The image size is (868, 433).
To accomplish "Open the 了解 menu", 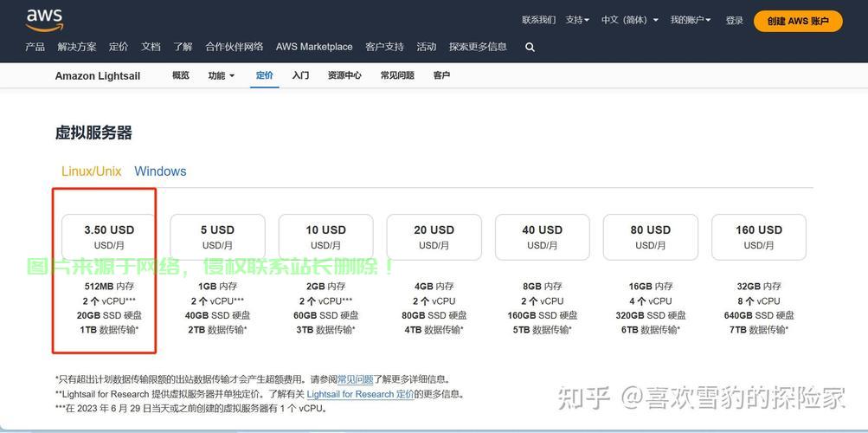I will click(183, 47).
